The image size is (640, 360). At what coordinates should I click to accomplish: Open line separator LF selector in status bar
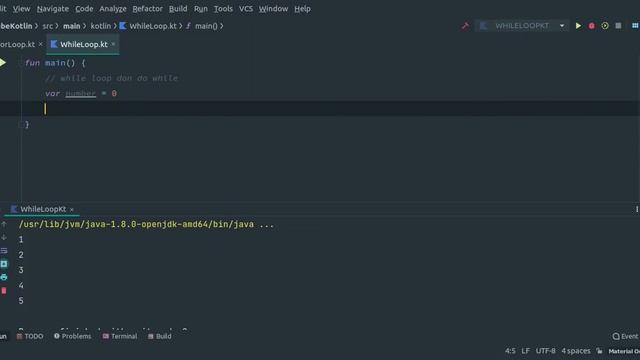(525, 351)
